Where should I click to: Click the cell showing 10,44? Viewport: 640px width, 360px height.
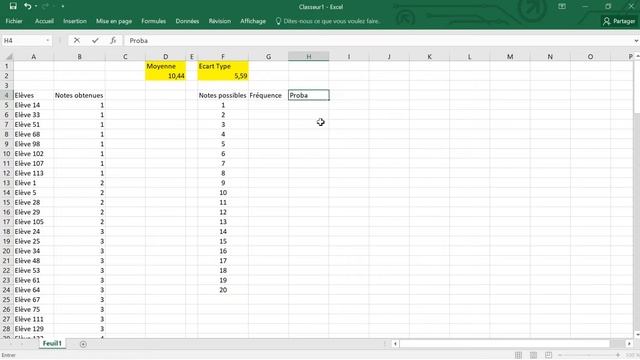165,76
